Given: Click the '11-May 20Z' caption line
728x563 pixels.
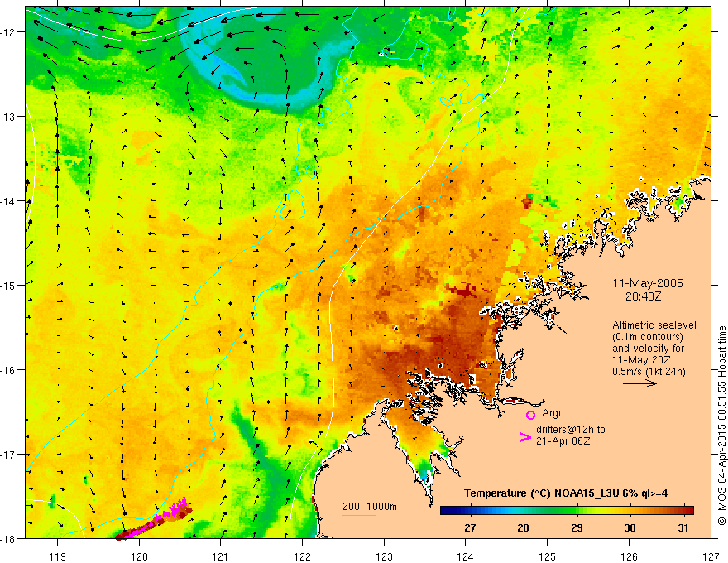Looking at the screenshot, I should (642, 360).
